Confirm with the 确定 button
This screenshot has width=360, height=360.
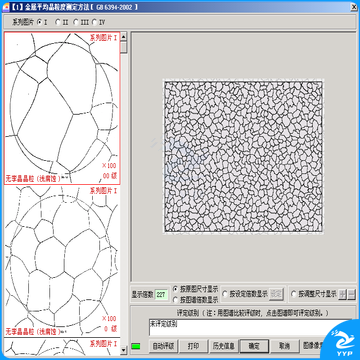[x=254, y=346]
